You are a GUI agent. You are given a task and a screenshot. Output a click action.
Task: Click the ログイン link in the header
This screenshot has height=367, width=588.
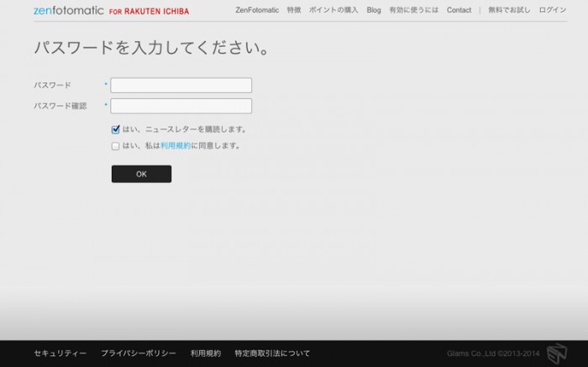coord(553,11)
